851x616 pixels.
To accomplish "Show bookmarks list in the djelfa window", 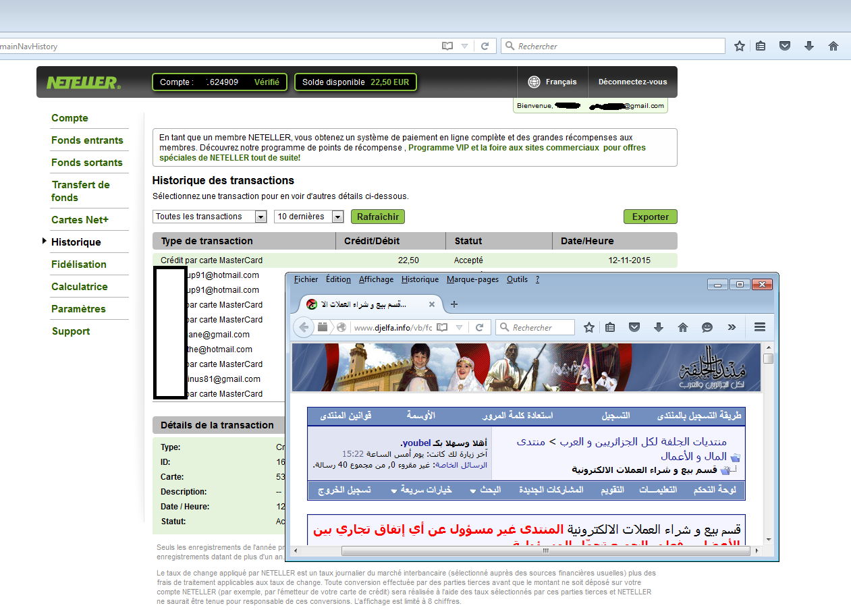I will [x=610, y=327].
